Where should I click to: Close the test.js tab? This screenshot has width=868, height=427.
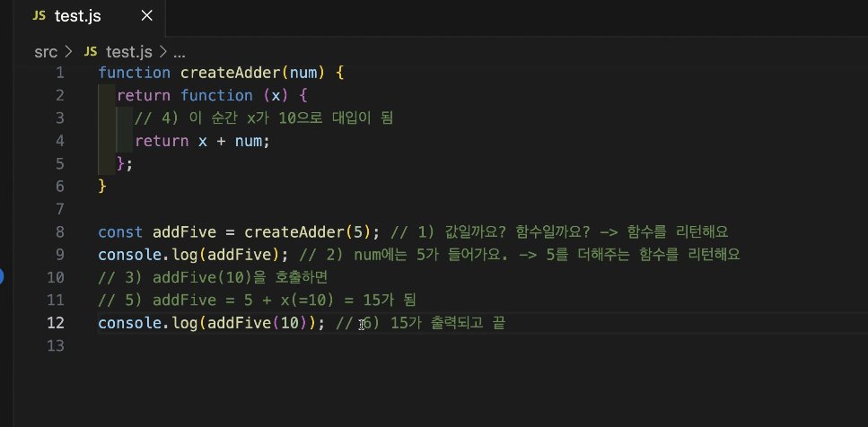pyautogui.click(x=146, y=16)
